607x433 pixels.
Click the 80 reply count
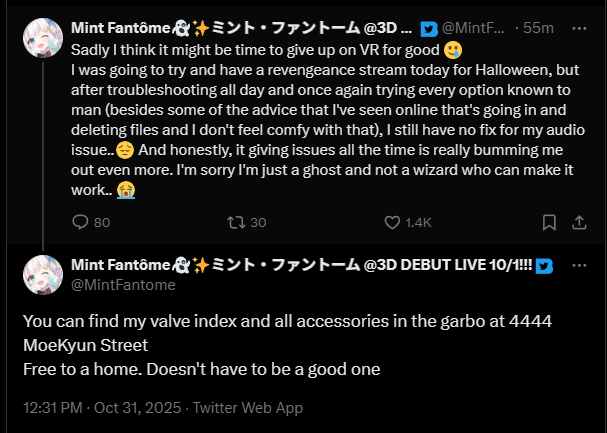pos(101,222)
